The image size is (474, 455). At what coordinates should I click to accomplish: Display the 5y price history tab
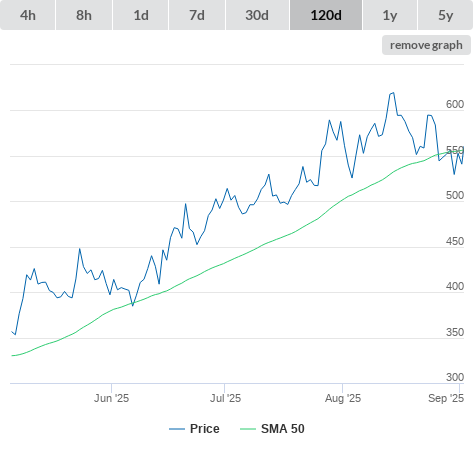click(x=446, y=15)
